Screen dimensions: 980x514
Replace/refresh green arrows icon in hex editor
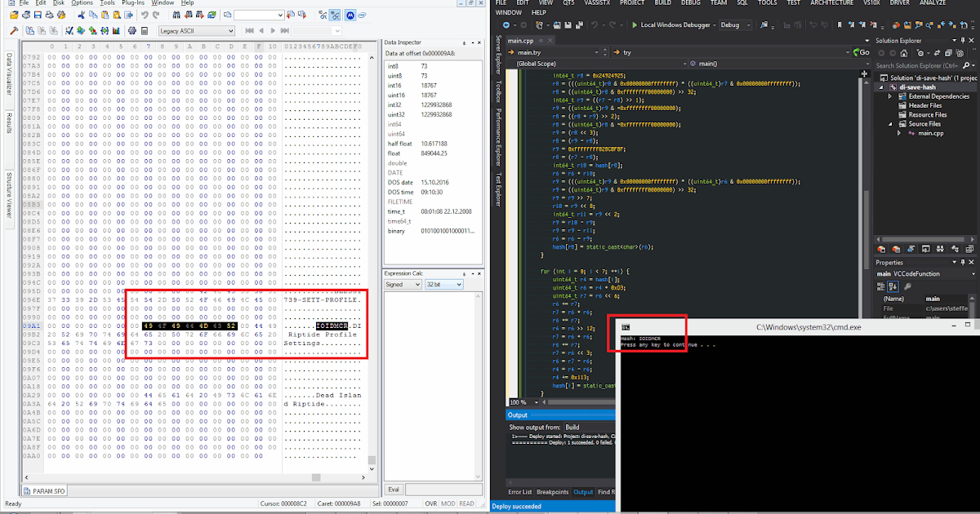click(212, 15)
